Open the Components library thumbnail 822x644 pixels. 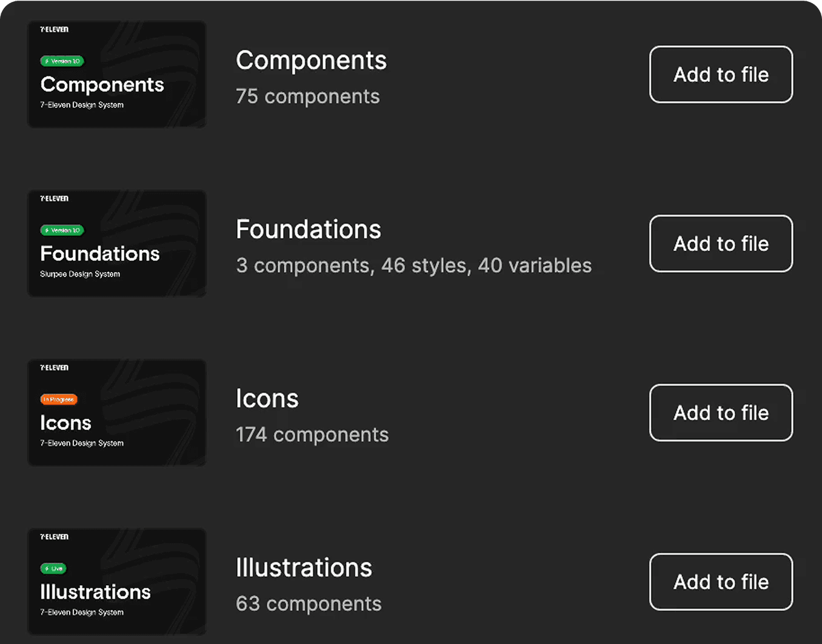click(117, 75)
